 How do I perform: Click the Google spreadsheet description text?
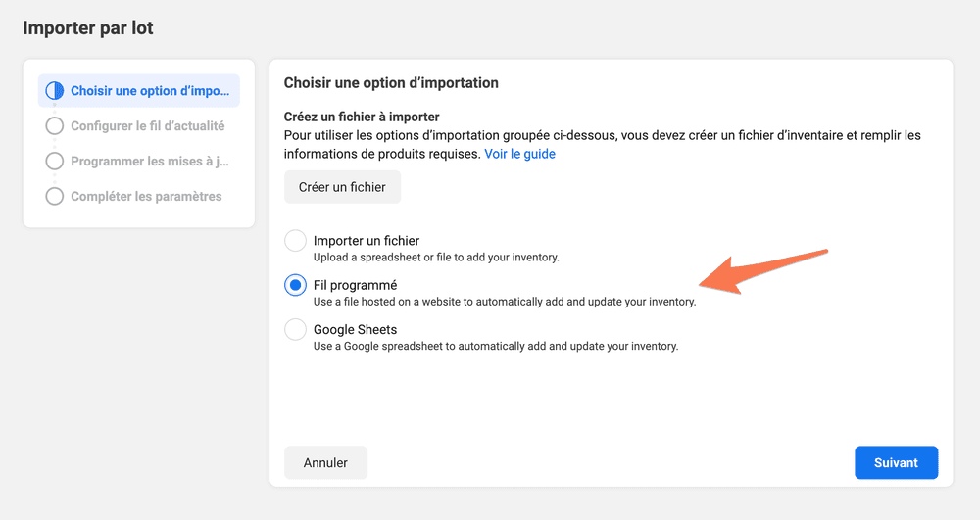click(x=496, y=346)
